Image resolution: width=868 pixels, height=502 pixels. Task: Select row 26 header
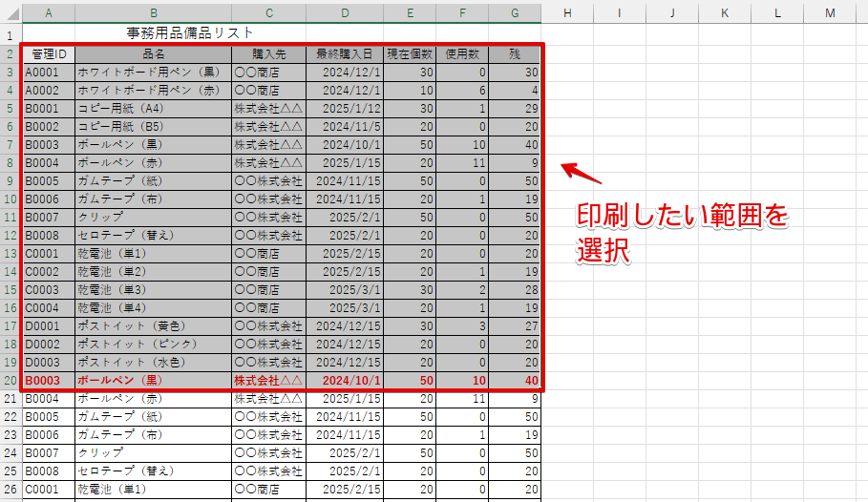[11, 490]
